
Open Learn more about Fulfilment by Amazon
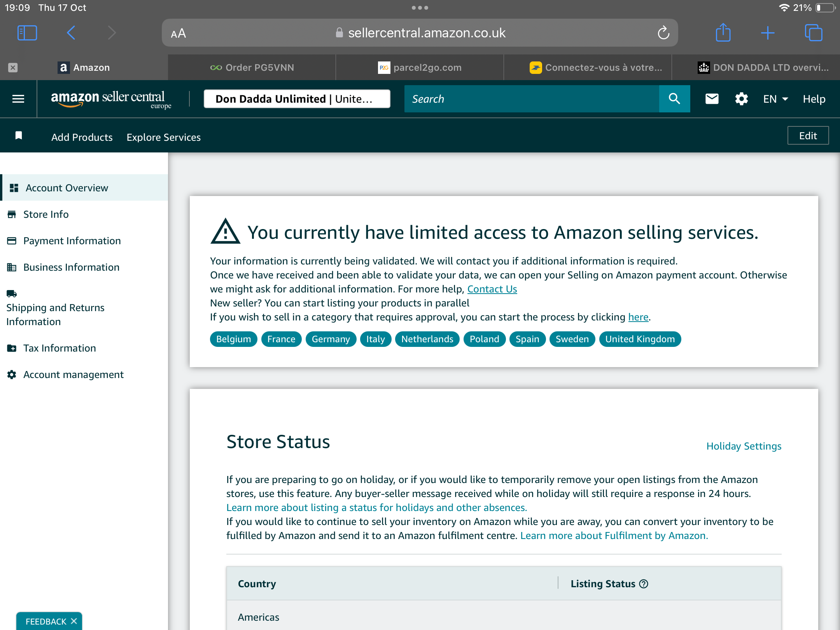(x=614, y=535)
